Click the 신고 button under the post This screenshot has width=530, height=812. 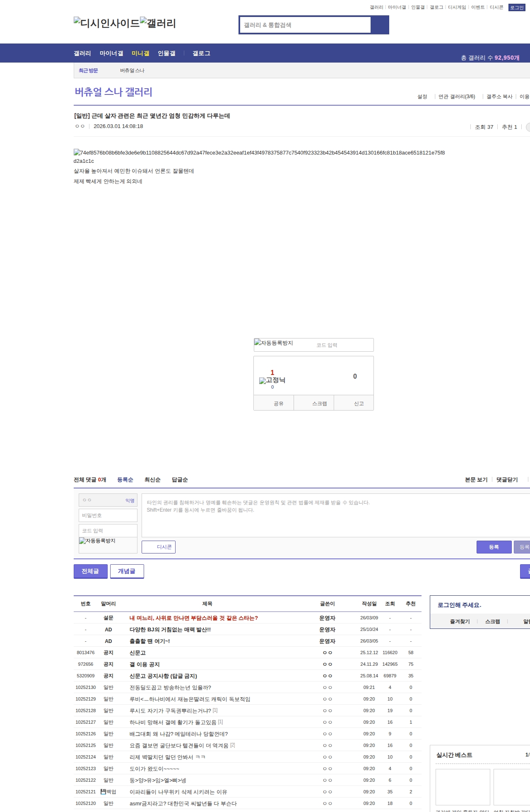pos(359,404)
